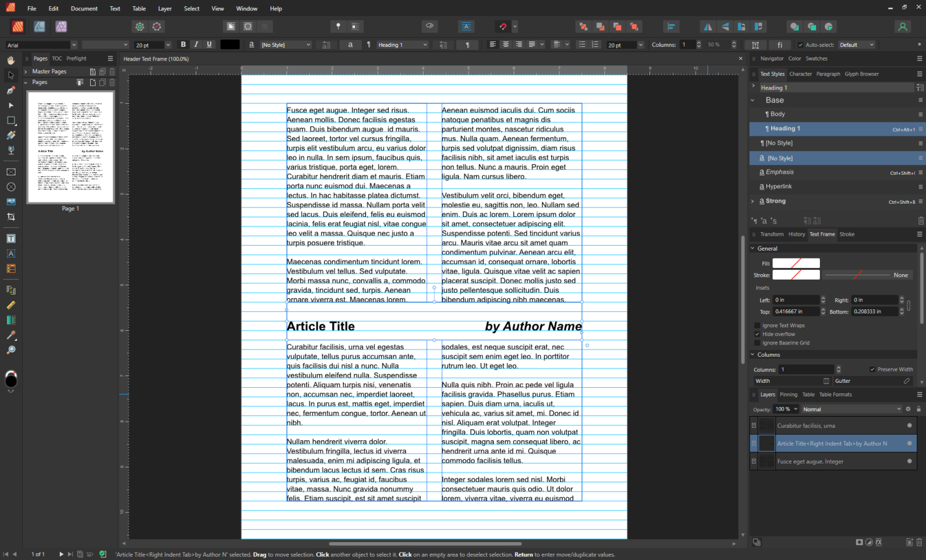Select the Picture Frame Rectangle tool
This screenshot has height=560, width=926.
10,172
